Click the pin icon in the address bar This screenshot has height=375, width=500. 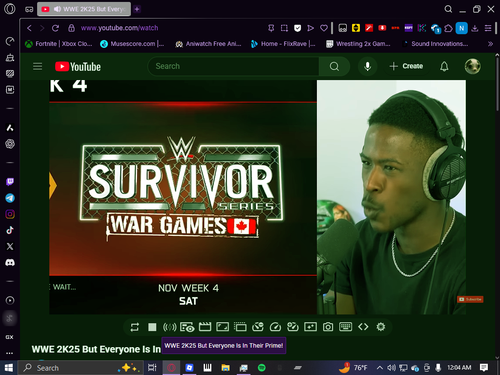[271, 28]
